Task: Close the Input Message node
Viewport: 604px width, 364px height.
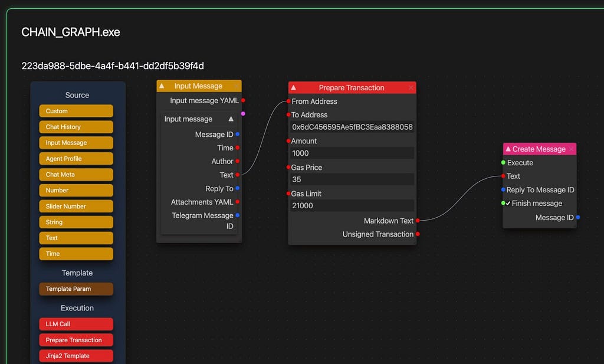Action: point(237,86)
